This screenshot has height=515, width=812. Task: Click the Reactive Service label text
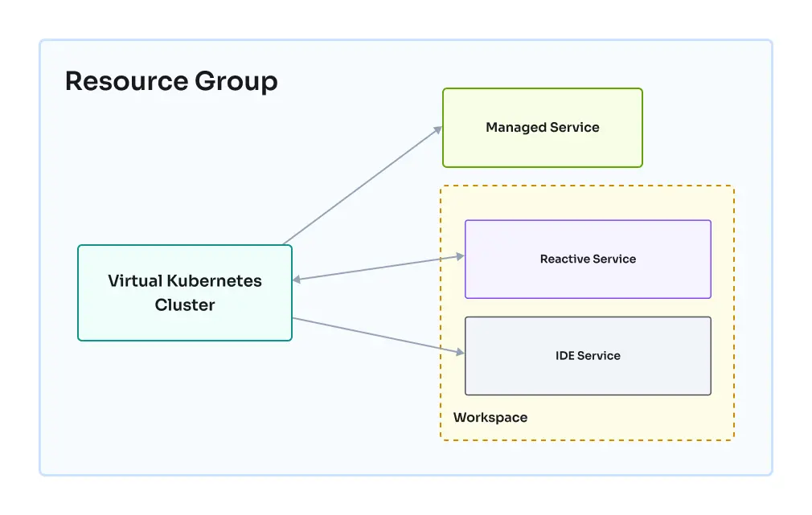pyautogui.click(x=588, y=259)
